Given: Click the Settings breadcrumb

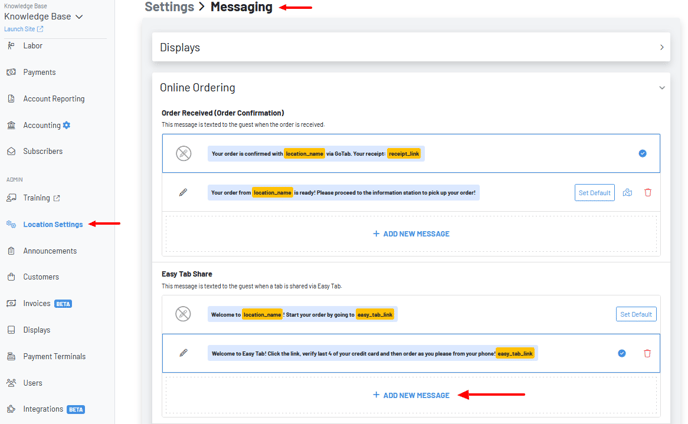Looking at the screenshot, I should [x=169, y=7].
